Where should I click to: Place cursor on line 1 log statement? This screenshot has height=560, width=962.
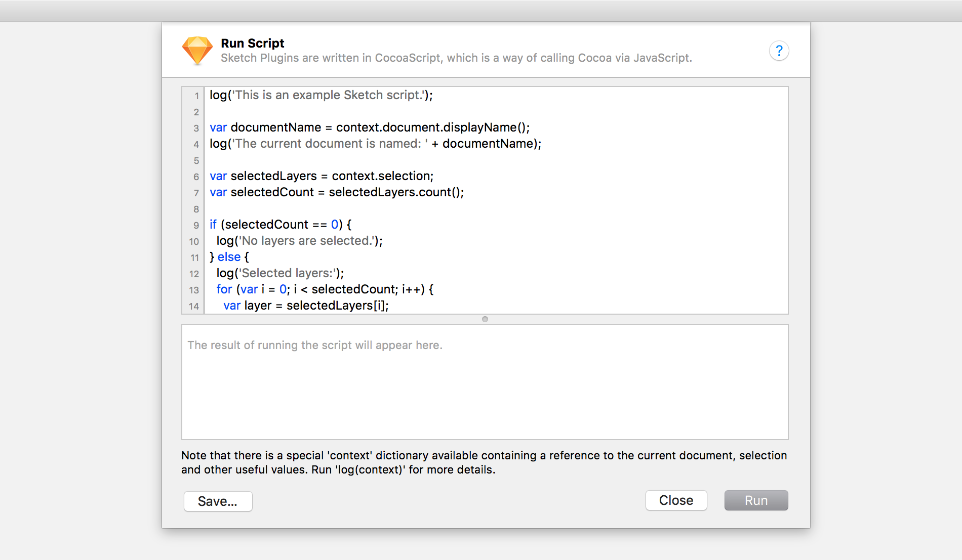(x=322, y=95)
